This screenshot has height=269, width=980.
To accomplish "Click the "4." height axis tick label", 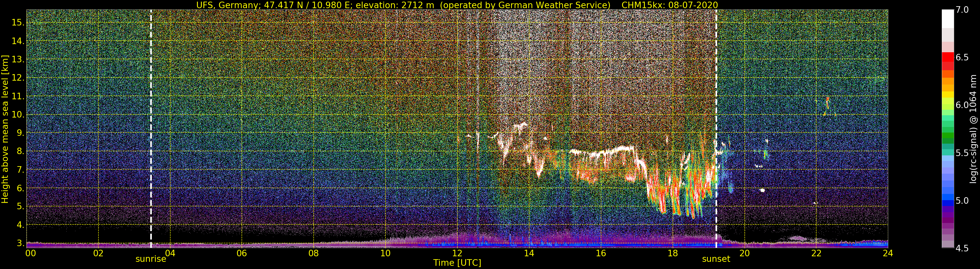I will [x=20, y=225].
